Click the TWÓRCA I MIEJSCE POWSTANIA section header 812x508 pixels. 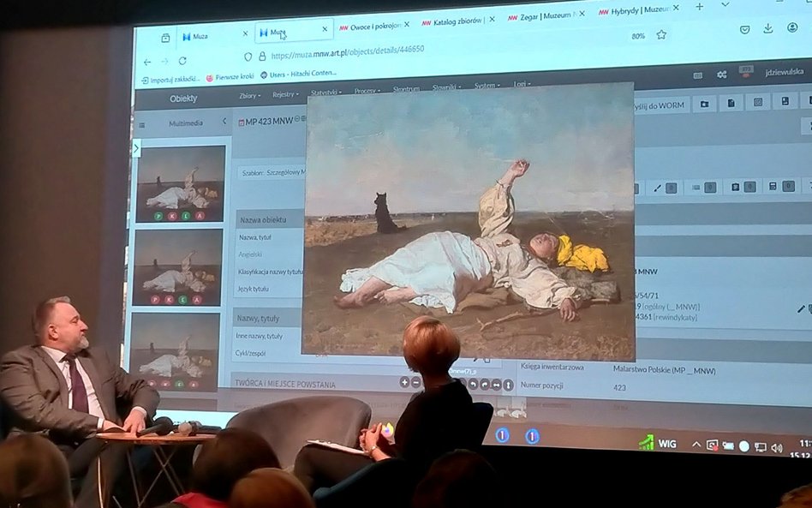pos(285,385)
